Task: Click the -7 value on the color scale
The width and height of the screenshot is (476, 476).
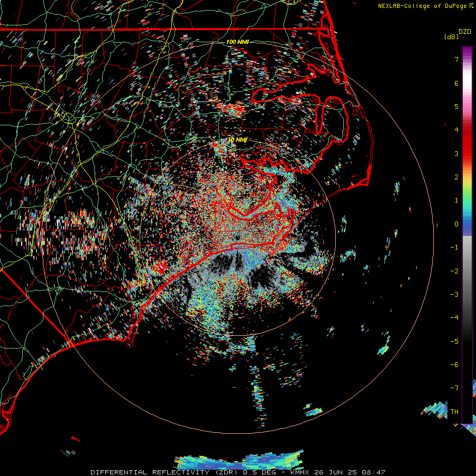Action: pyautogui.click(x=454, y=388)
